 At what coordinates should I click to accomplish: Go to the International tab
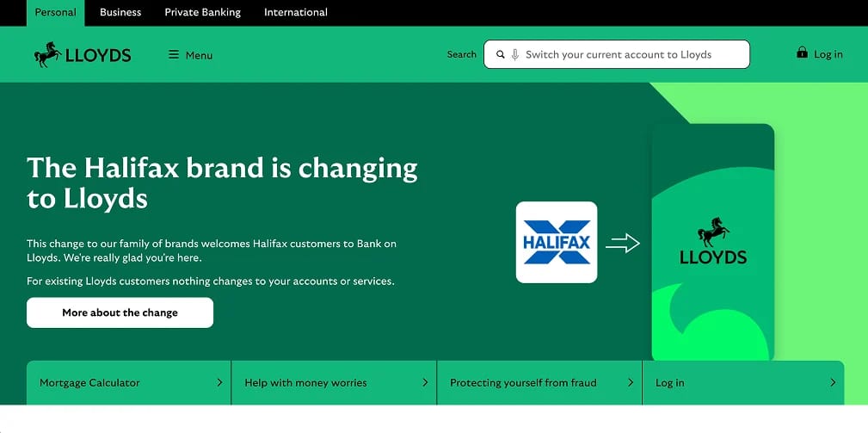[x=296, y=12]
